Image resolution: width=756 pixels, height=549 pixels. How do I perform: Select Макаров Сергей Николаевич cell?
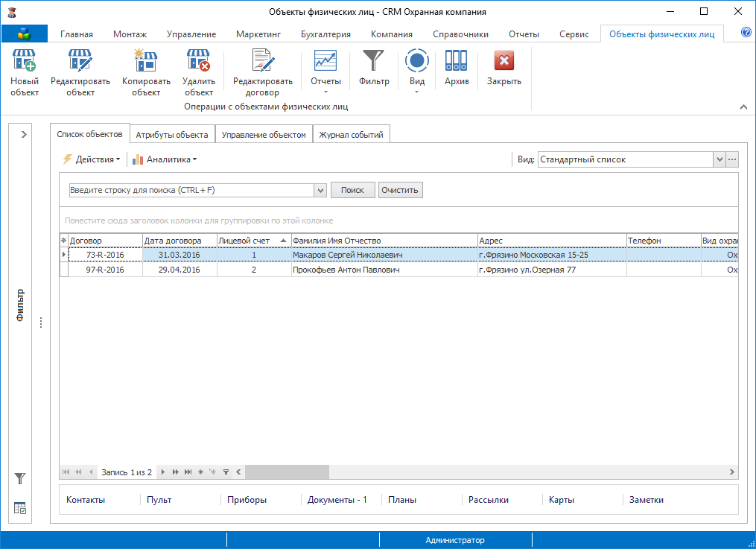(x=384, y=255)
